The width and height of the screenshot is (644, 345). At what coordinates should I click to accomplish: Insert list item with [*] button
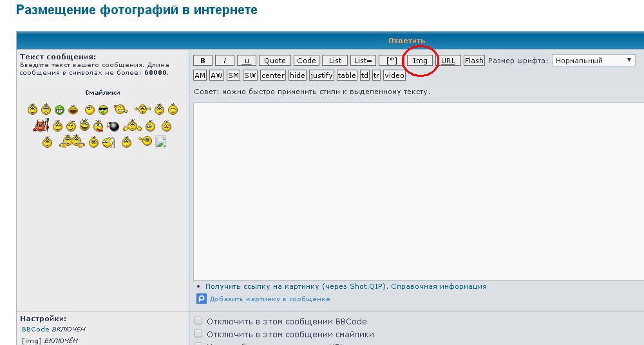(392, 61)
